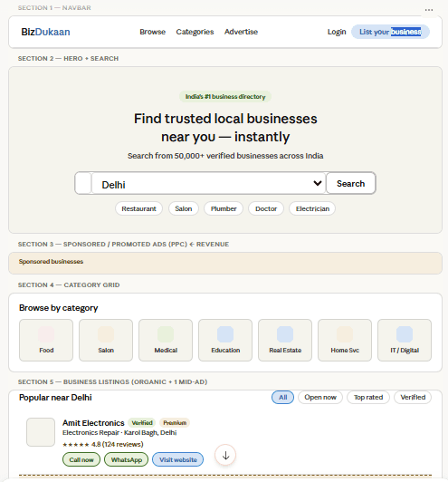Click the Amit Electronics thumbnail image

point(41,432)
